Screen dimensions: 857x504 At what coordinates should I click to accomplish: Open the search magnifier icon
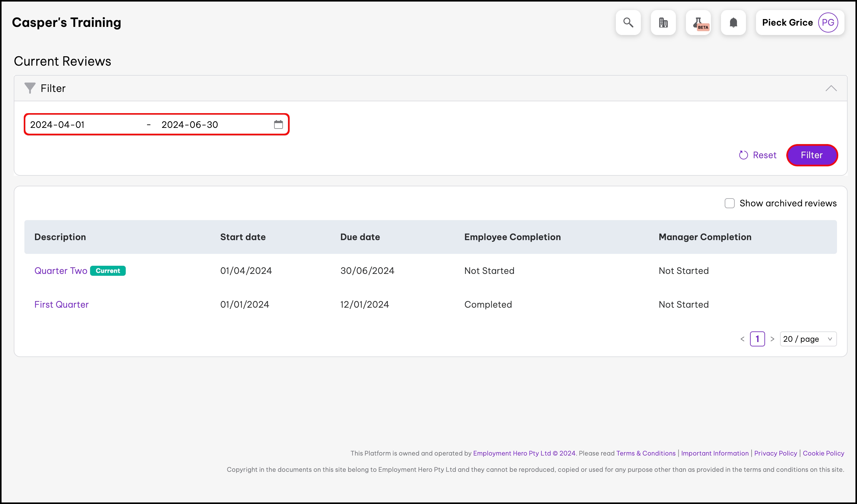click(x=628, y=23)
